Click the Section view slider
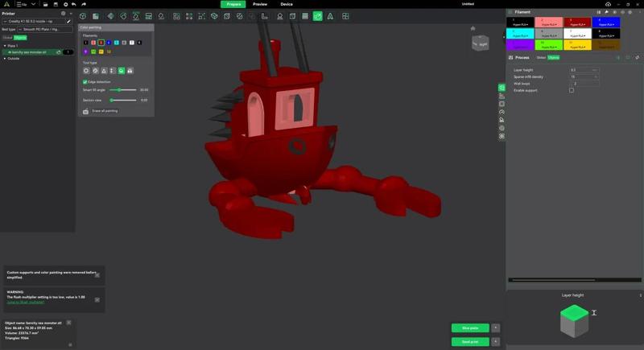Viewport: 644px width, 350px height. click(x=123, y=100)
